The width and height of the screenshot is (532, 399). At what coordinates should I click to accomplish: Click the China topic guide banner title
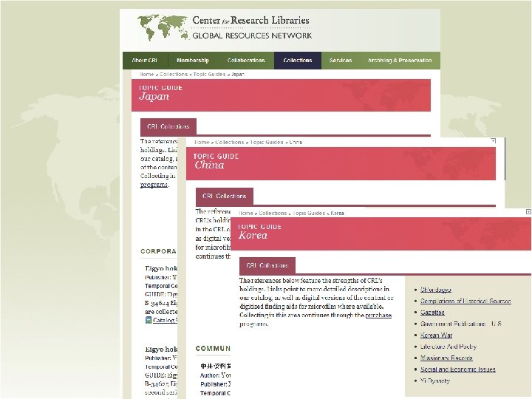209,165
